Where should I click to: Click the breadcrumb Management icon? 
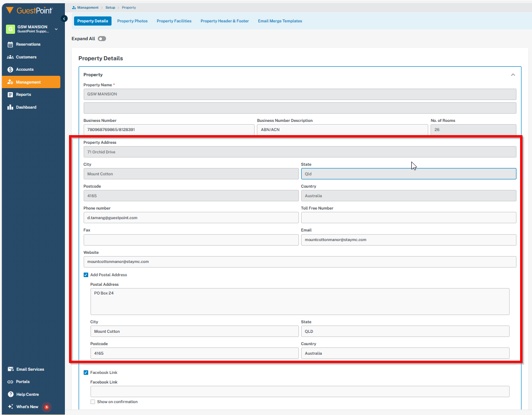click(74, 7)
